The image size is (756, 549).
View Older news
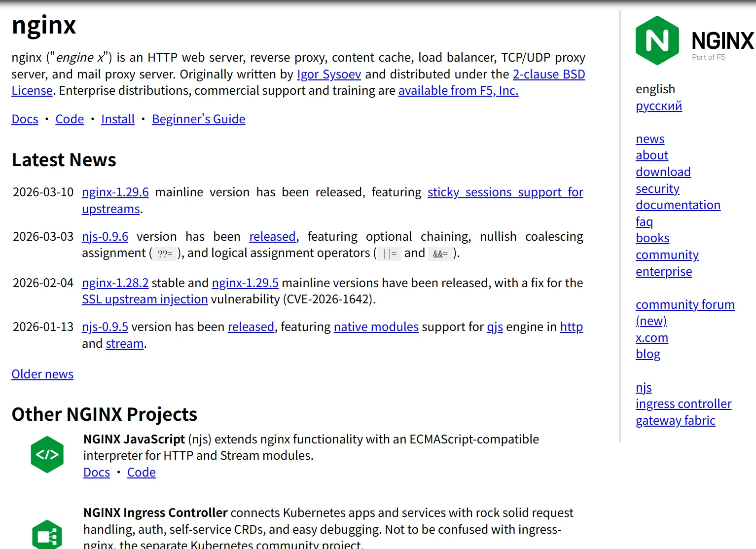point(42,374)
